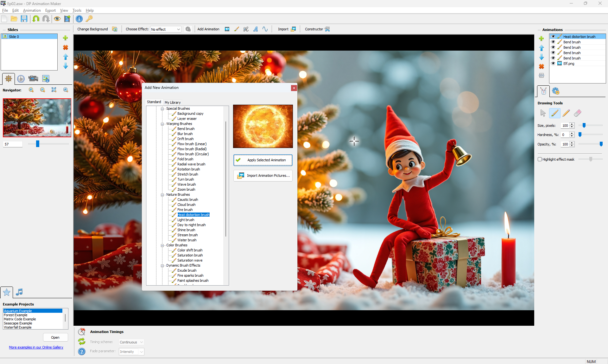The image size is (608, 364).
Task: Select Fire brush in the tree
Action: pos(185,210)
